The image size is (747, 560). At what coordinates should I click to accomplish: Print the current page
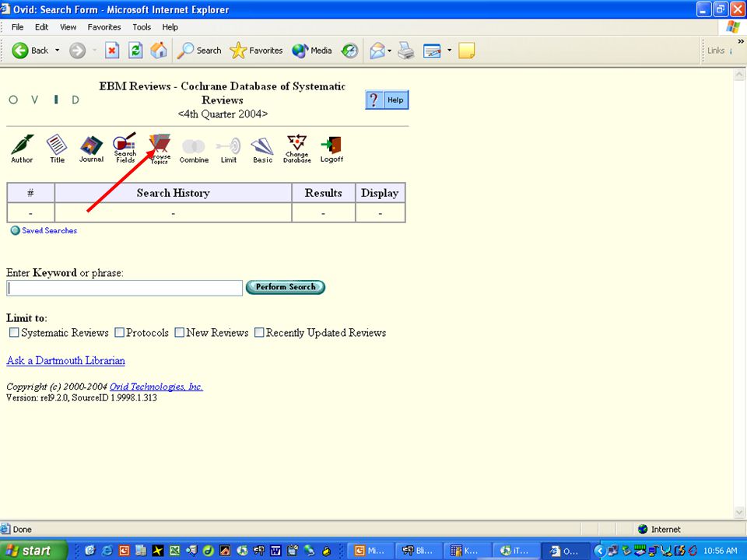(x=406, y=51)
